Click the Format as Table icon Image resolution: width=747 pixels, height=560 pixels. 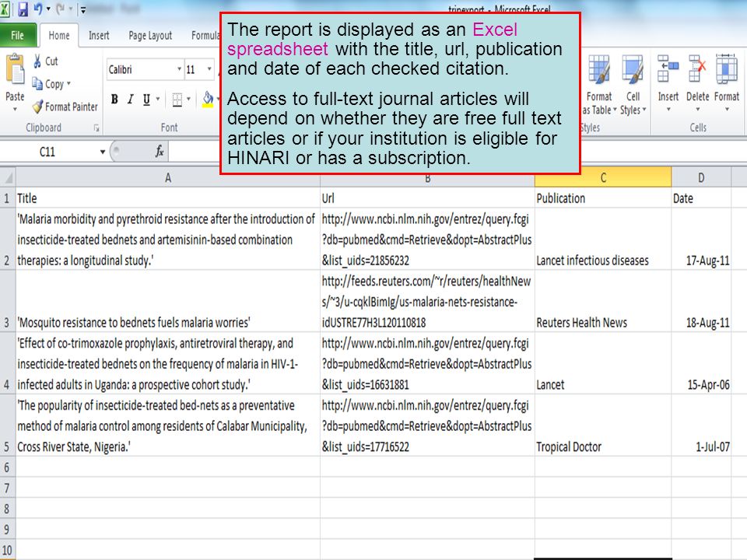[599, 70]
